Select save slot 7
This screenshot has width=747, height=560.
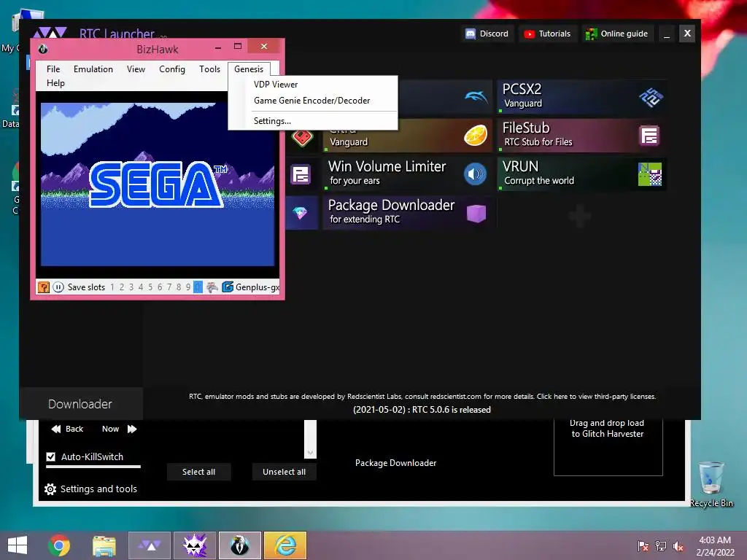pyautogui.click(x=169, y=287)
